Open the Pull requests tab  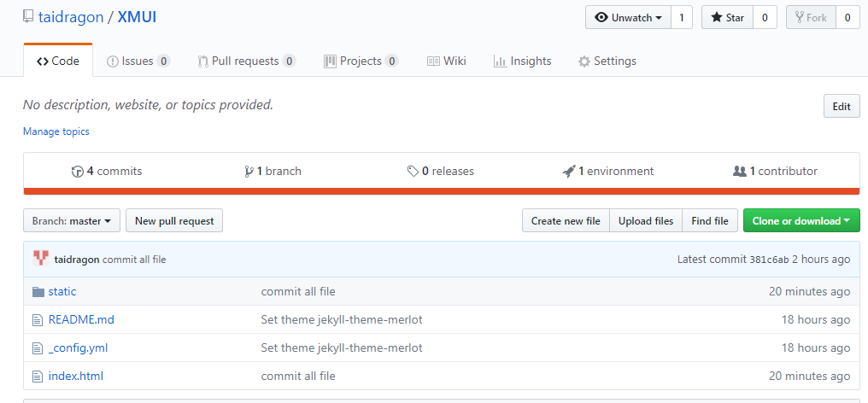(x=247, y=61)
